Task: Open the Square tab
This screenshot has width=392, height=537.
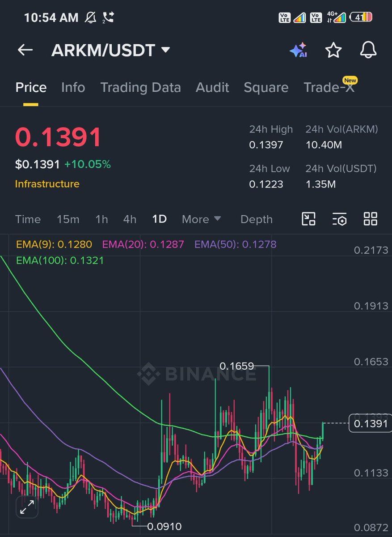Action: click(x=266, y=87)
